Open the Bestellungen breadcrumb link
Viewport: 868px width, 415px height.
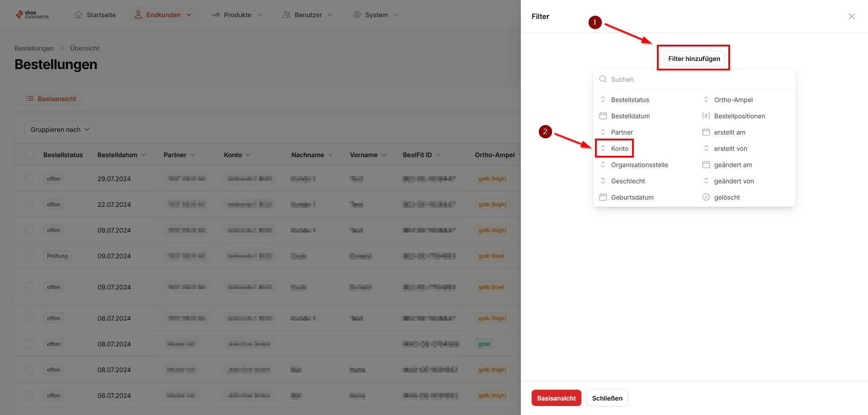(34, 48)
